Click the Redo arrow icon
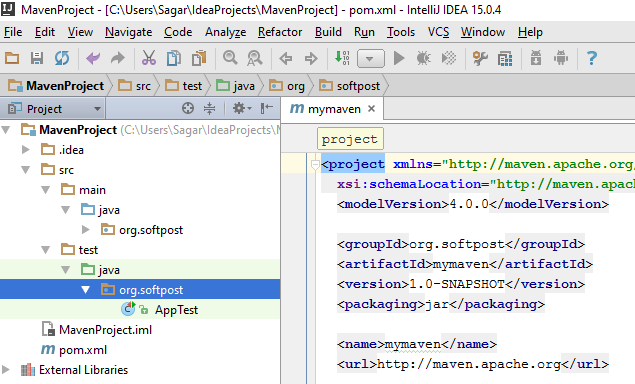Image resolution: width=635 pixels, height=384 pixels. point(118,58)
